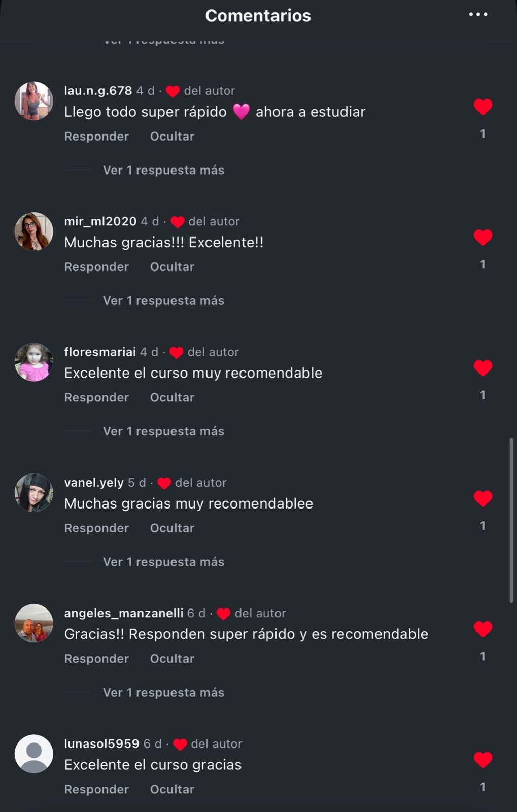This screenshot has width=517, height=812.
Task: Show one more reply under angeles_manzanelli's comment
Action: (163, 692)
